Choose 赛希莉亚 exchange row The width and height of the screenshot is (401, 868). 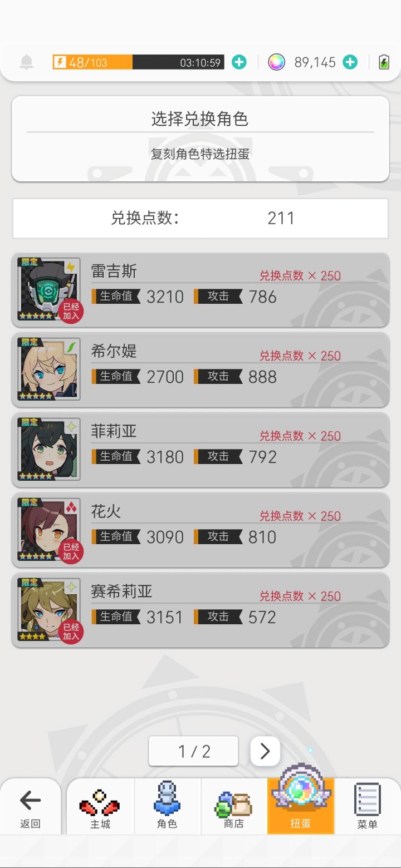(200, 610)
